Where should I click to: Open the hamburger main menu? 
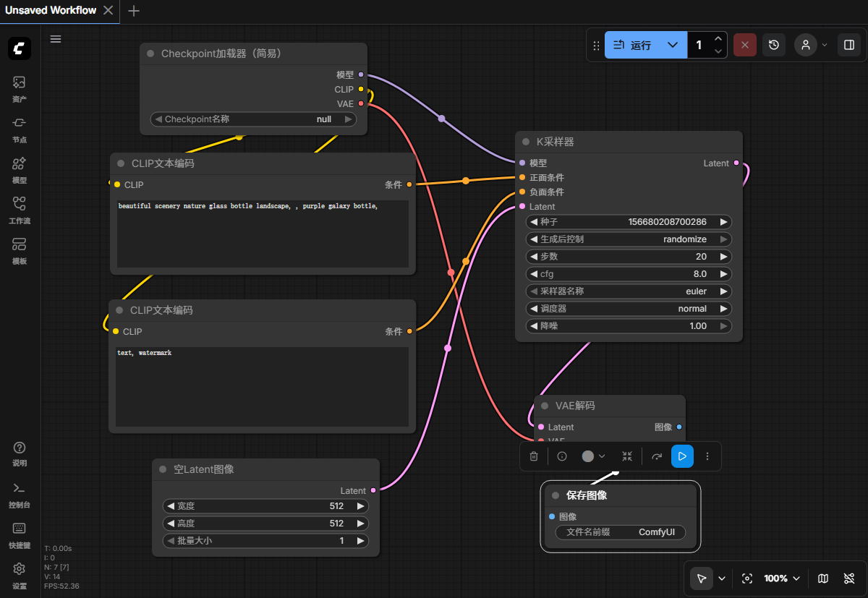click(56, 39)
